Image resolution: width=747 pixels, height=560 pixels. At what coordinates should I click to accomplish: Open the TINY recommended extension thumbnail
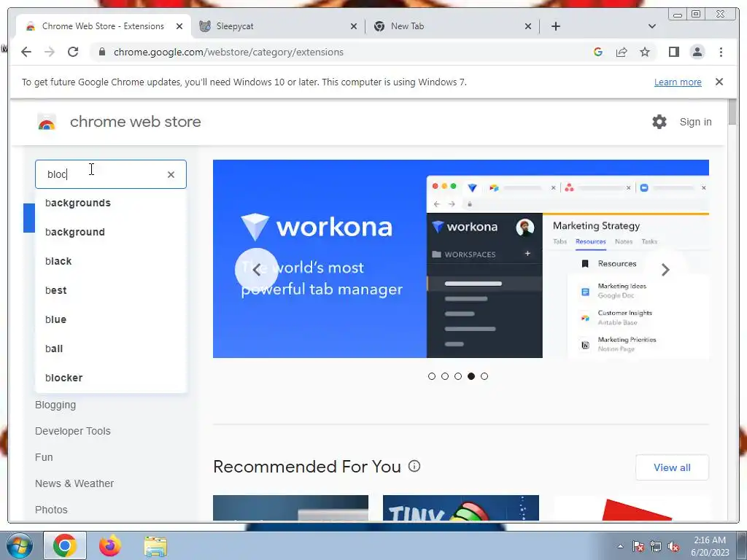[x=461, y=507]
